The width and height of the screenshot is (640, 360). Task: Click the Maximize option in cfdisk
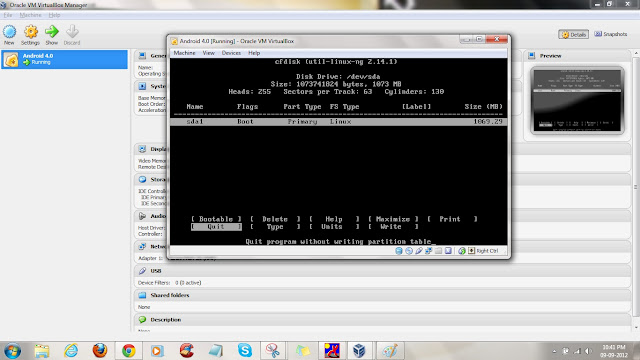pos(393,219)
